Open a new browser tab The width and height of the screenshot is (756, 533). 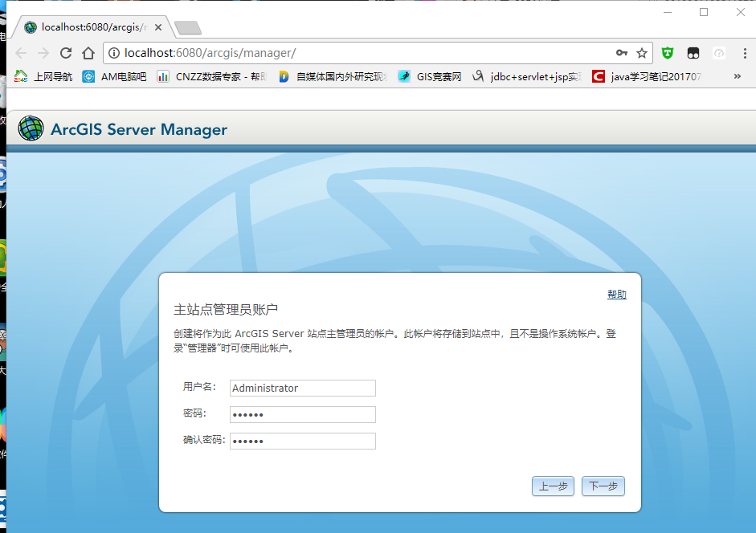click(188, 28)
